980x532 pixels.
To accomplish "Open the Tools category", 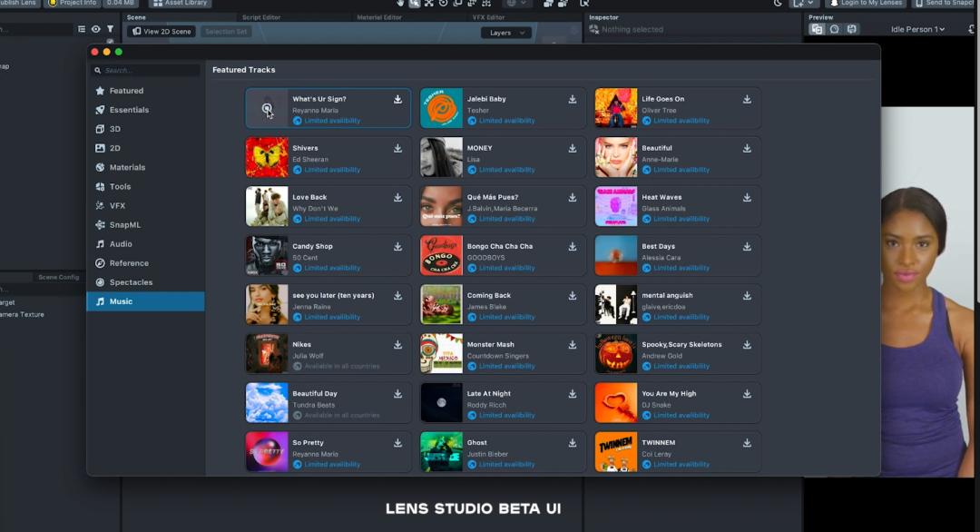I will click(145, 186).
